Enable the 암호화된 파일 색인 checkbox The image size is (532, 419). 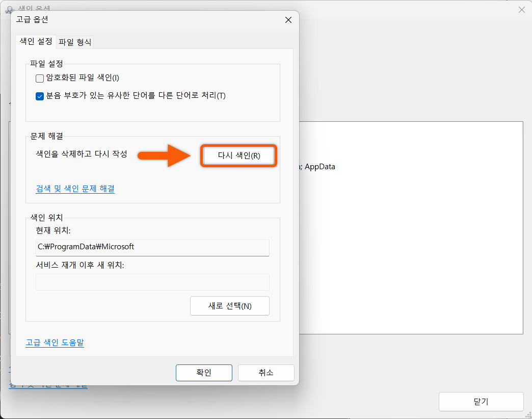pos(39,78)
